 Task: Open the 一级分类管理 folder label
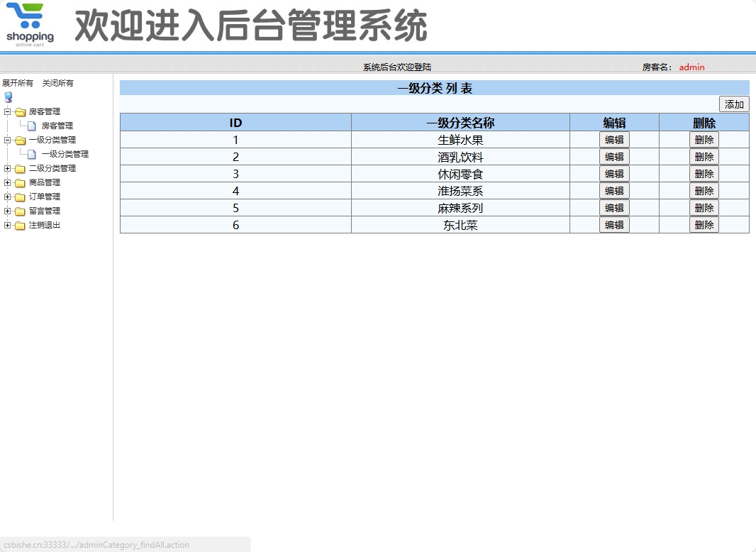click(52, 140)
